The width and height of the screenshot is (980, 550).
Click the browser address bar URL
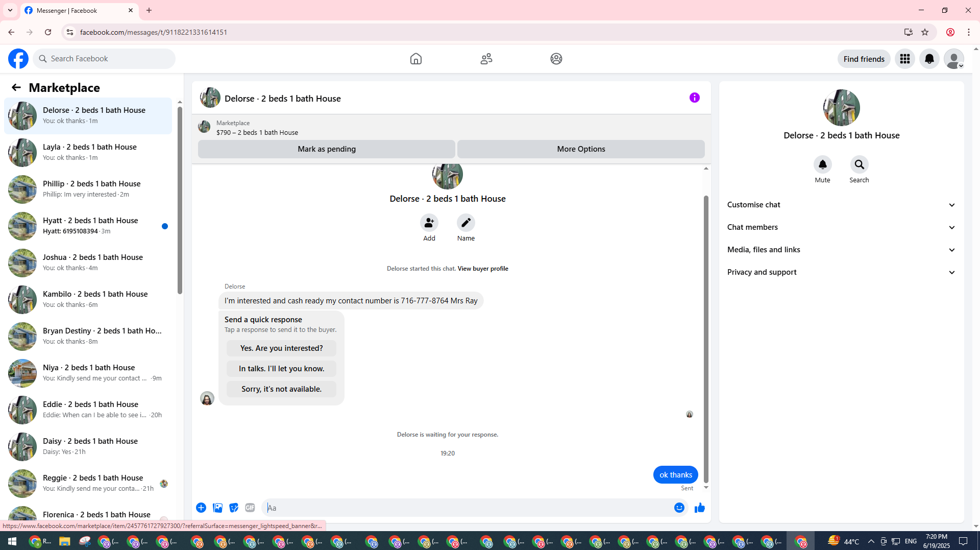tap(154, 32)
